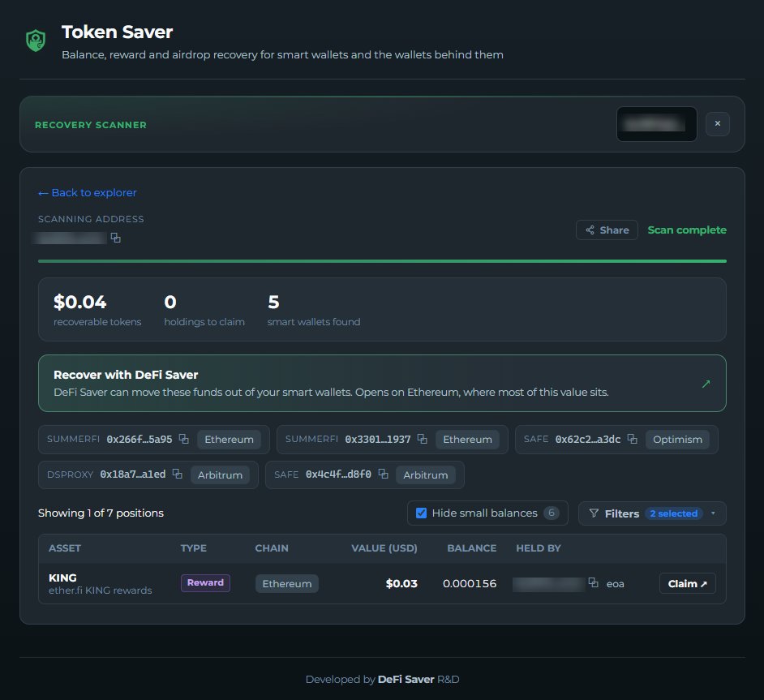
Task: Copy the holder address in KING row
Action: click(x=594, y=582)
